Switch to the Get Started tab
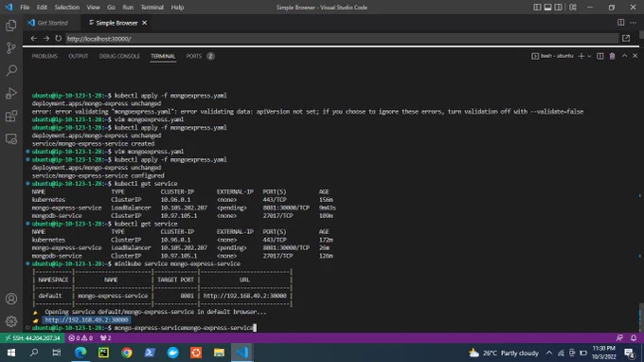The image size is (644, 362). click(x=49, y=23)
